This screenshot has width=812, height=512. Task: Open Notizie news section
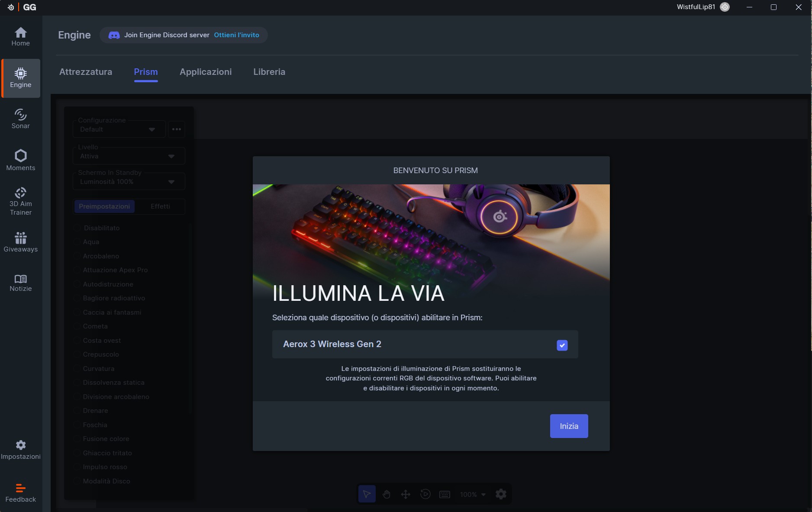[20, 283]
